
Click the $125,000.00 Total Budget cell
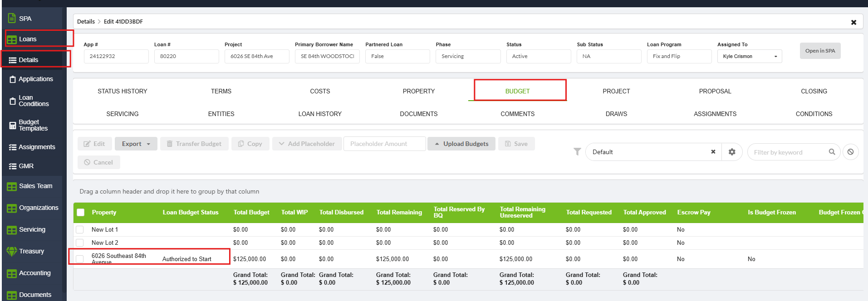point(250,259)
